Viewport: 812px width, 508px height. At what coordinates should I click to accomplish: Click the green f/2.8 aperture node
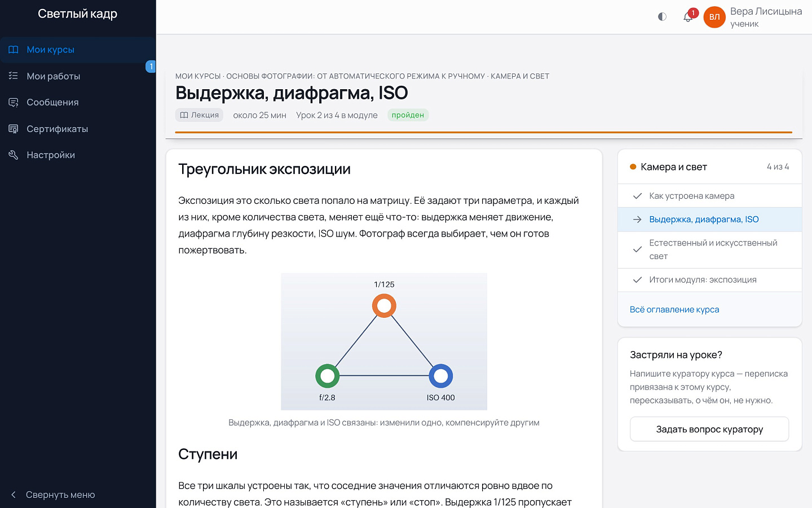328,376
